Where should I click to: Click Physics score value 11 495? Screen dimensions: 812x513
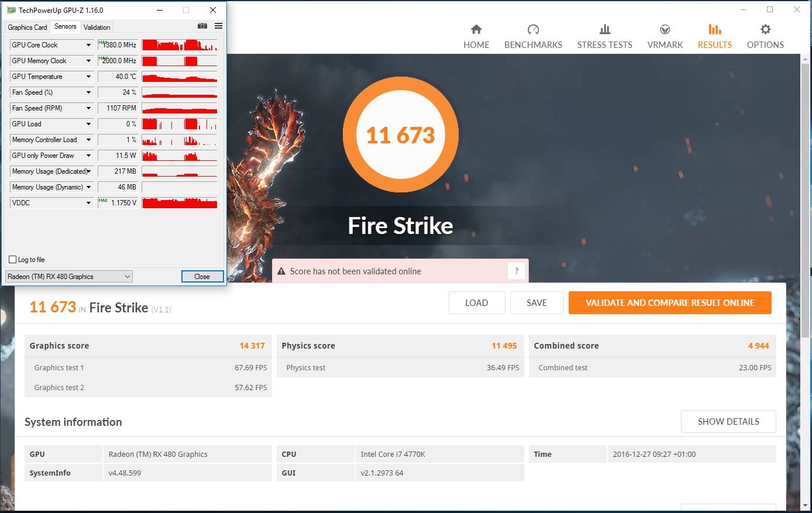[504, 346]
